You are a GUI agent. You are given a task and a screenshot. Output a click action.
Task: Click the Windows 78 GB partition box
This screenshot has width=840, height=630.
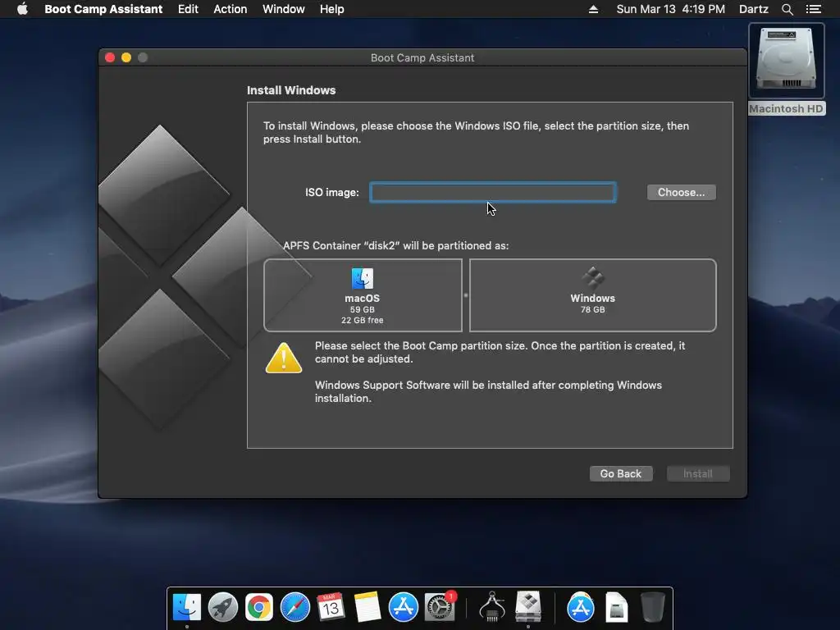tap(592, 295)
